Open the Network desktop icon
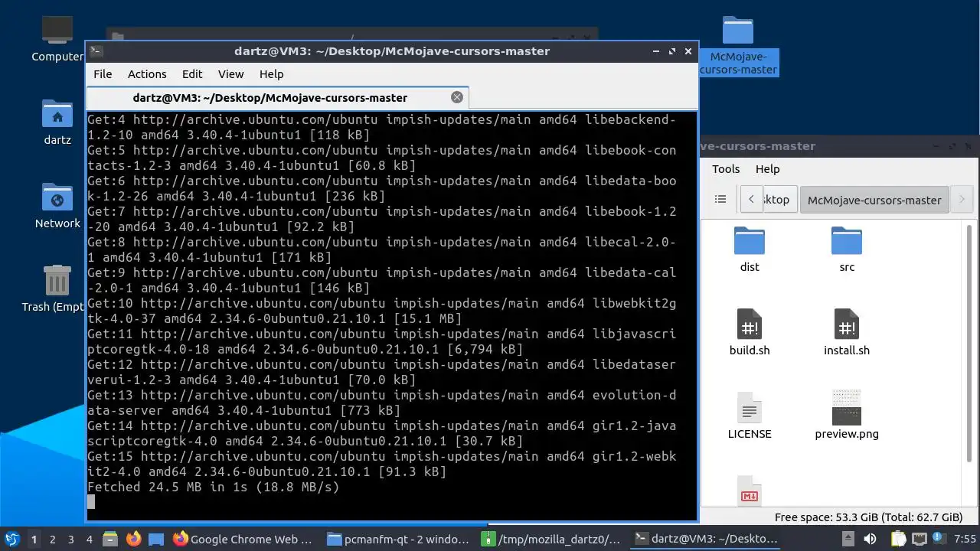 pos(57,206)
